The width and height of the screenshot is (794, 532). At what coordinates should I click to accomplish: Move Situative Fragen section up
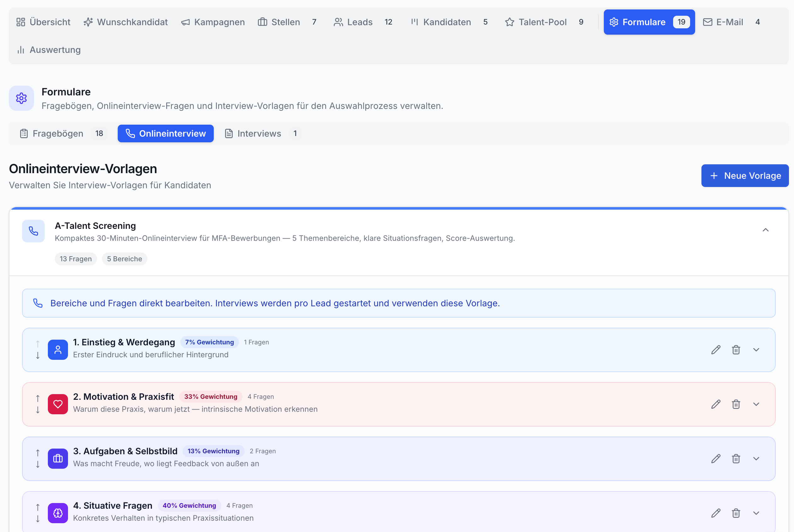tap(38, 507)
